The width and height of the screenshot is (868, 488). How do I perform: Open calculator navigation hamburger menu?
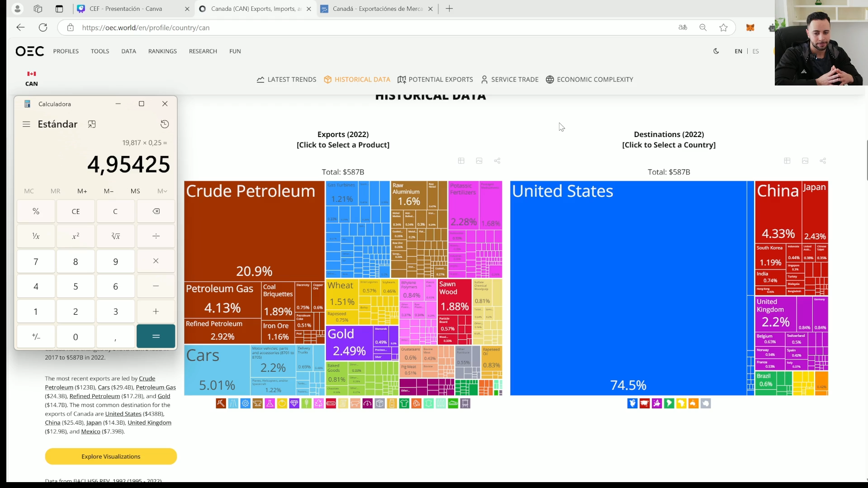(26, 124)
